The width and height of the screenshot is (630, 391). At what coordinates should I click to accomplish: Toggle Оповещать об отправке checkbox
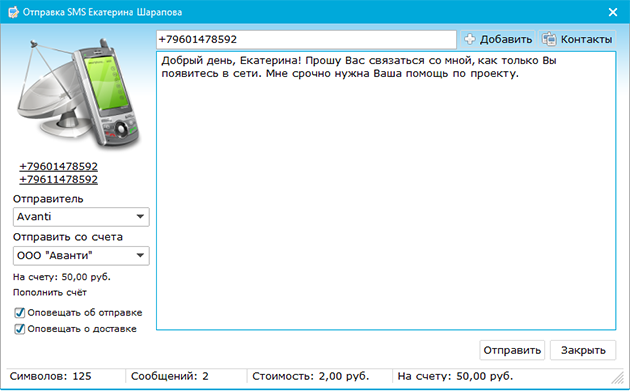[x=19, y=313]
